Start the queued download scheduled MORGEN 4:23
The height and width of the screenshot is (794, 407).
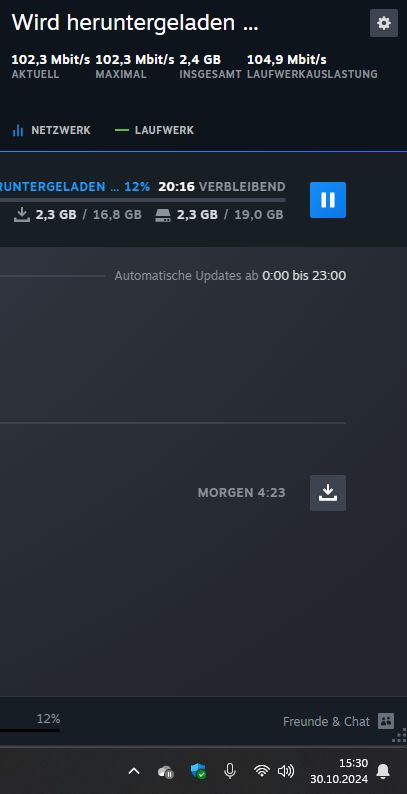tap(328, 493)
